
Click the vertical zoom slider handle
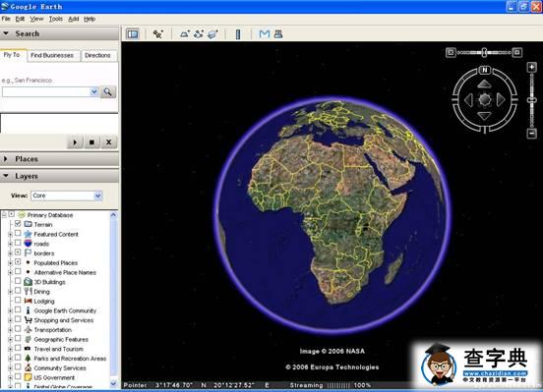[531, 100]
